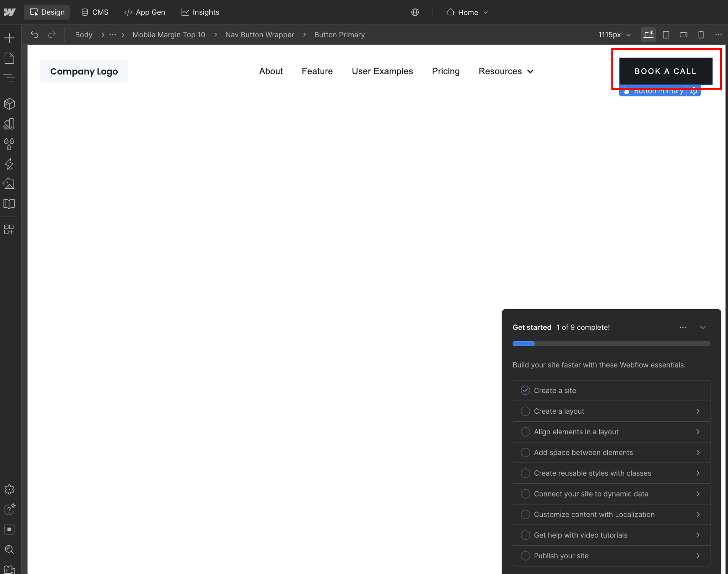Open the Apps grid panel
The height and width of the screenshot is (574, 728).
pos(9,229)
